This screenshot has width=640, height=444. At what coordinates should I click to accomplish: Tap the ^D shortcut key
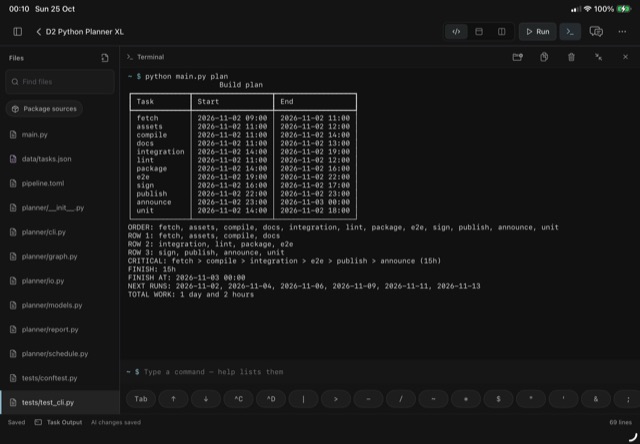tap(271, 399)
